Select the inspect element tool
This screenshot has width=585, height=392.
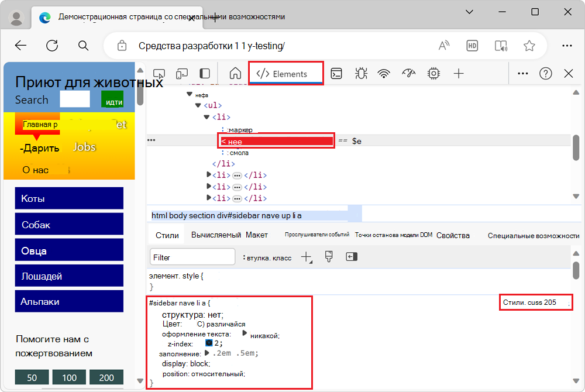[x=159, y=74]
